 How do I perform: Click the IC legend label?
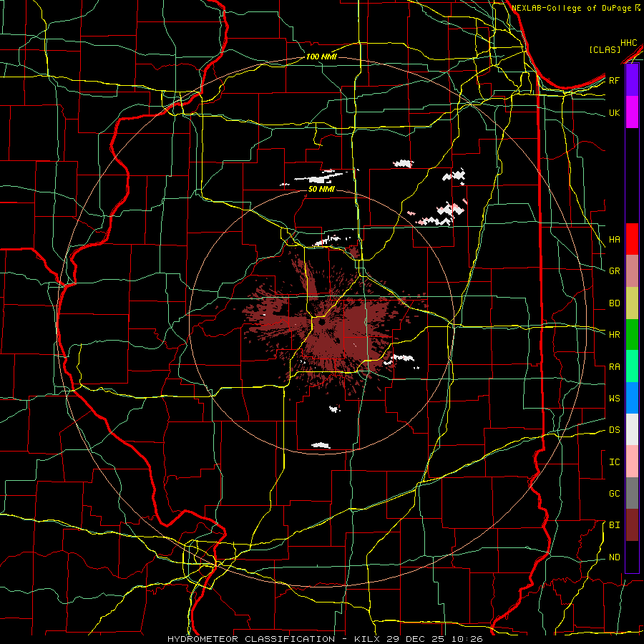click(615, 462)
